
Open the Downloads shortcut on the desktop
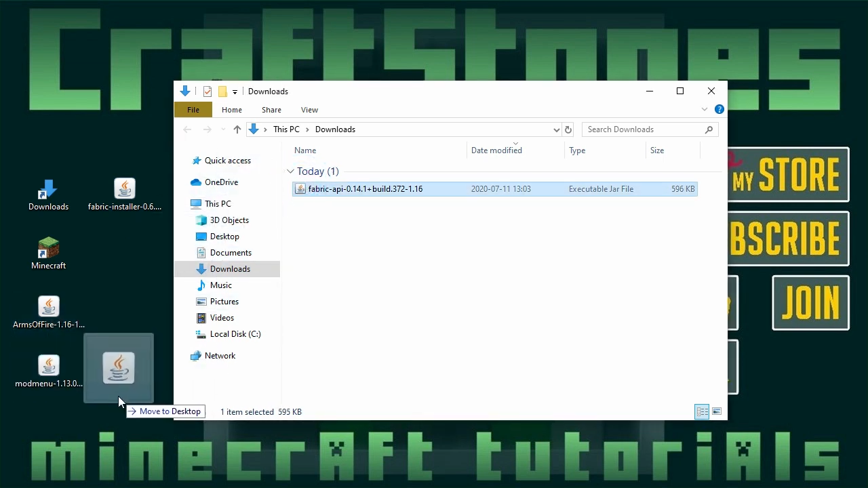point(48,195)
